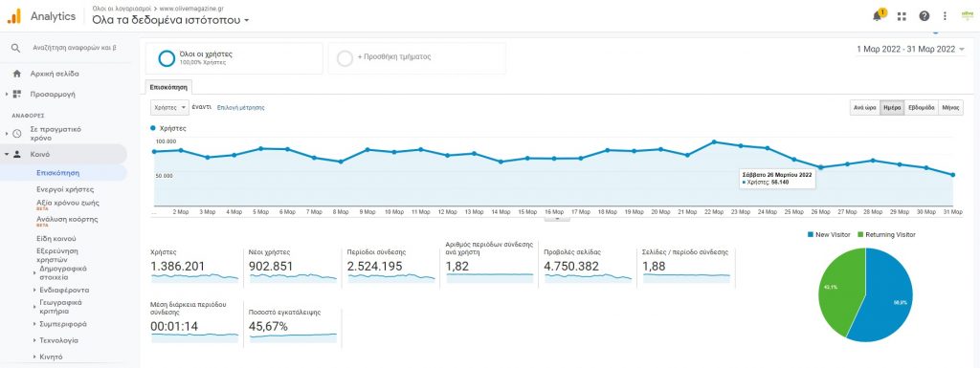Click the Analytics logo icon

13,16
